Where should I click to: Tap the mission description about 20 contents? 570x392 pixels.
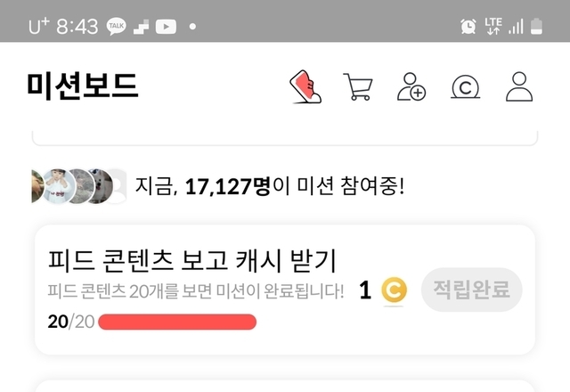196,291
